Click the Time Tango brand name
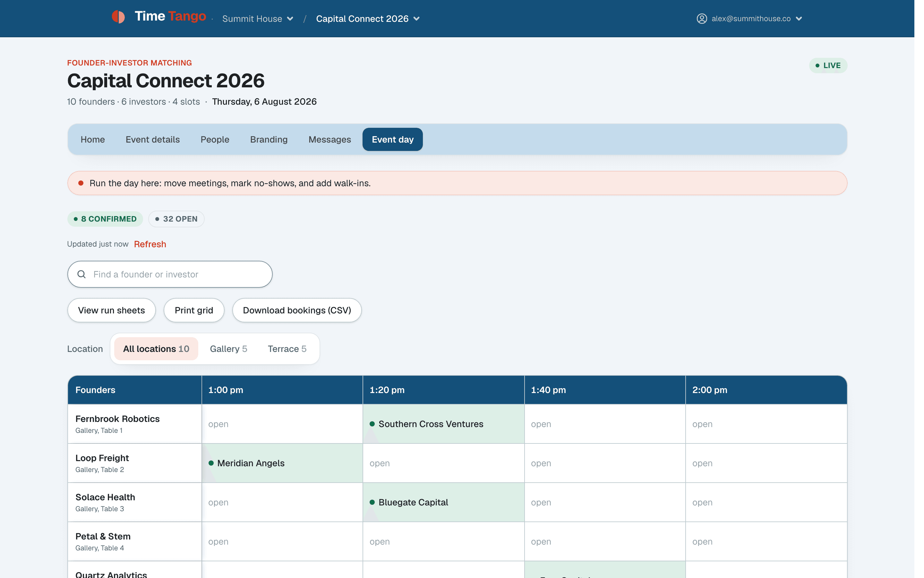Screen dimensions: 924x578 [x=170, y=16]
